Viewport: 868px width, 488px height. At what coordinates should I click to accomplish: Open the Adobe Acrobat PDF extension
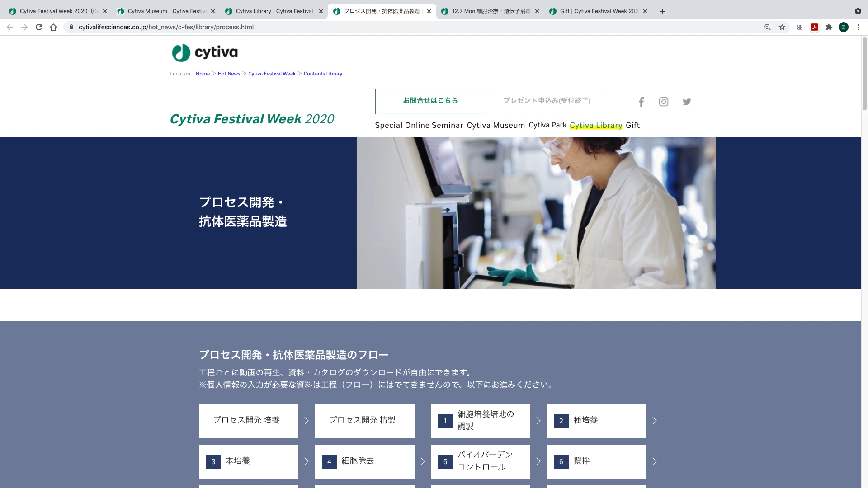815,27
